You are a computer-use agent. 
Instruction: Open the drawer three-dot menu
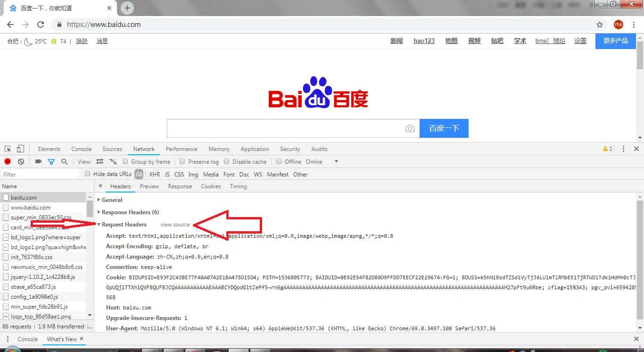(8, 339)
